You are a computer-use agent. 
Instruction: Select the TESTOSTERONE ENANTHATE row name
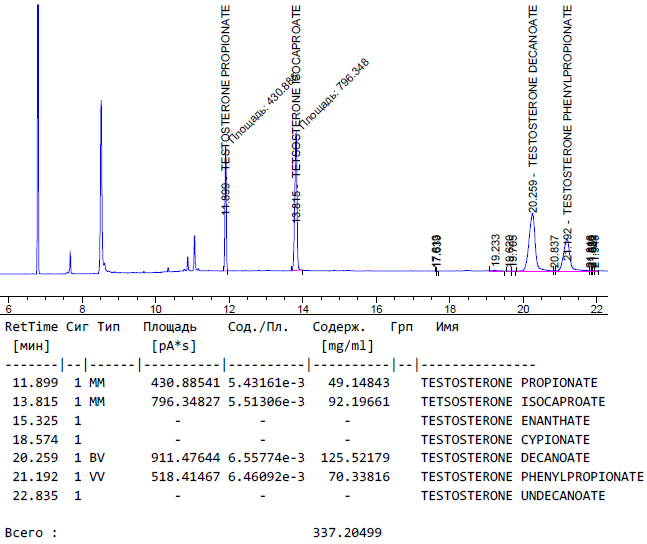tap(505, 421)
